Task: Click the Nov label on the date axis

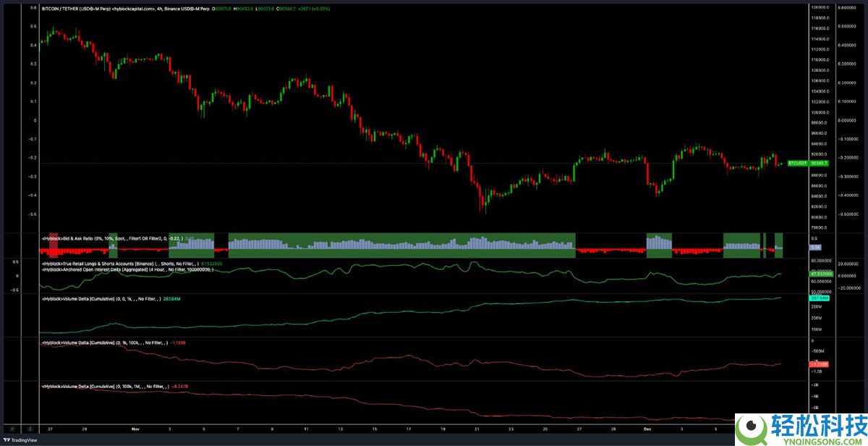Action: point(134,428)
